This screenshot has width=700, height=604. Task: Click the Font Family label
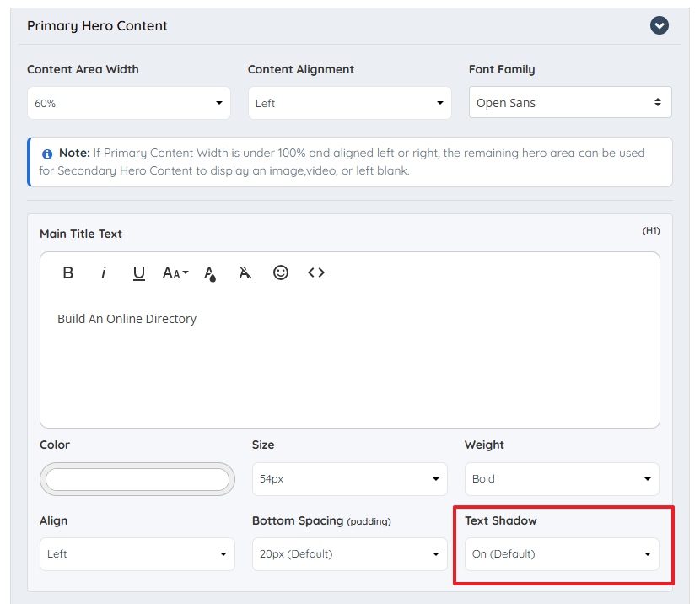click(502, 70)
